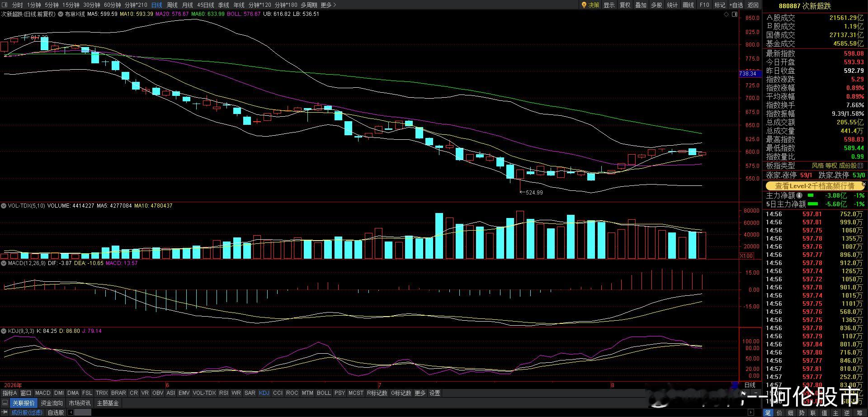The image size is (868, 417).
Task: Select the 15分钟 period
Action: point(71,5)
